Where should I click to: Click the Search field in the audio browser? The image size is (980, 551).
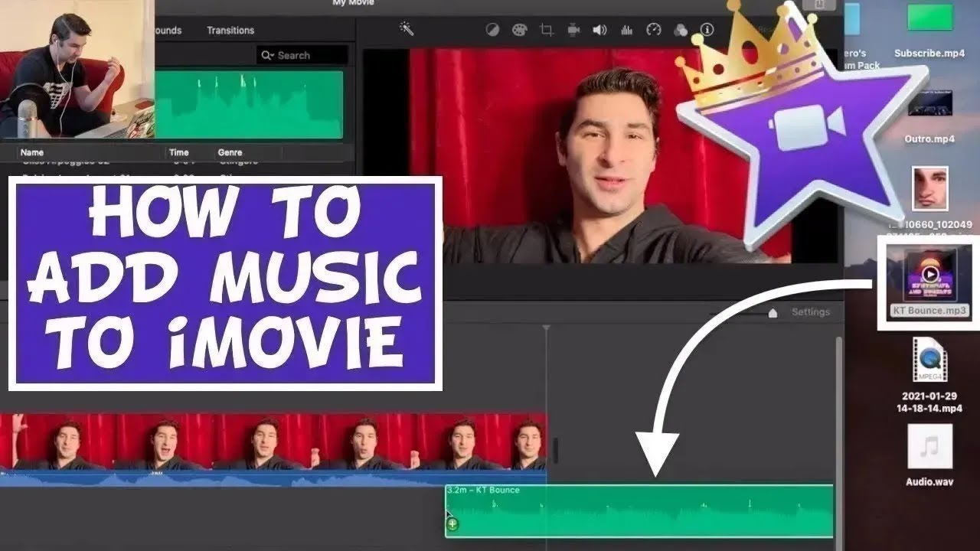(x=302, y=55)
